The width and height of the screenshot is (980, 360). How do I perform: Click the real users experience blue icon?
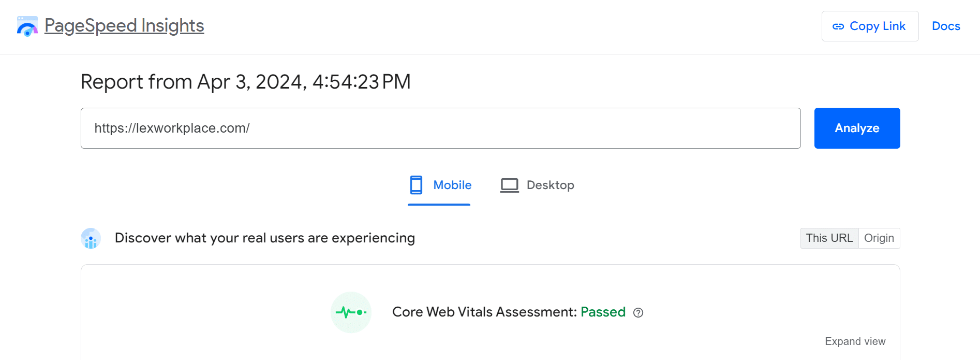pos(91,238)
